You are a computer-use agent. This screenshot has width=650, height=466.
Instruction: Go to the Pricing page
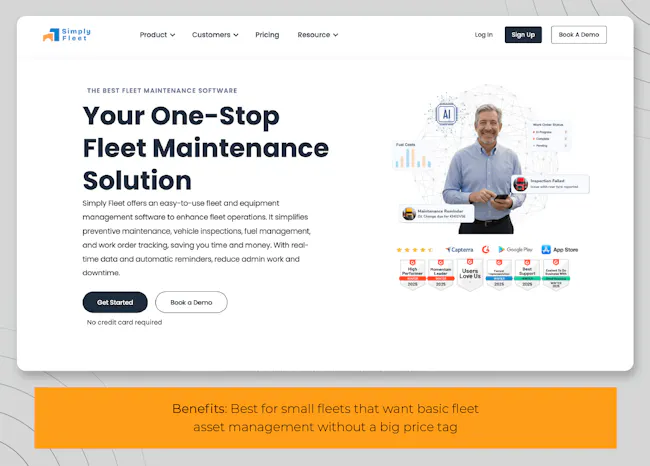point(267,35)
